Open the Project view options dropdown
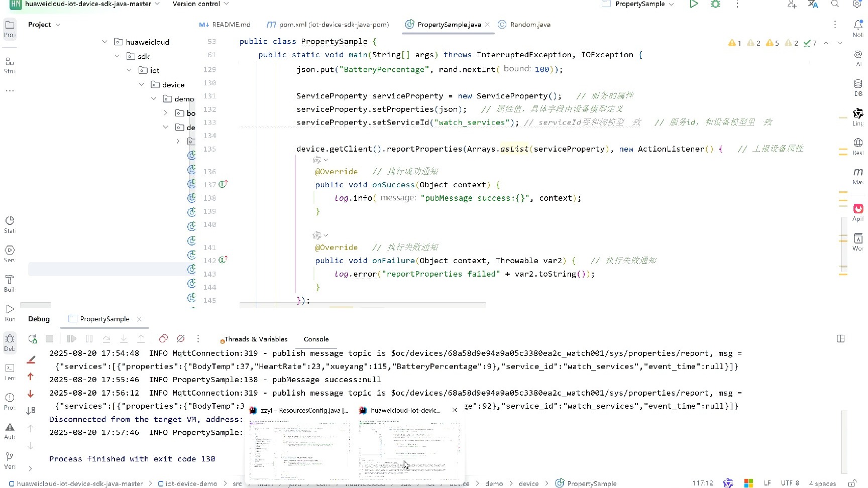Screen dimensions: 868x488 pyautogui.click(x=58, y=25)
